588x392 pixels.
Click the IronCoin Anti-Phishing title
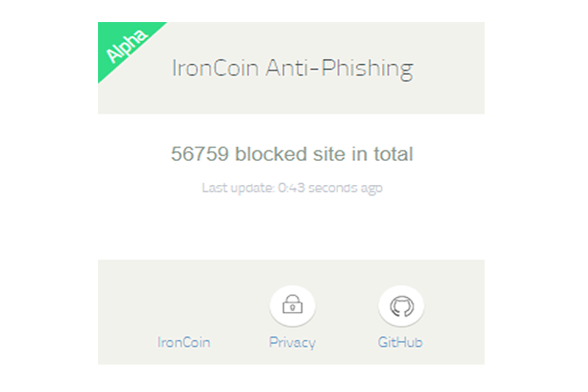(293, 67)
